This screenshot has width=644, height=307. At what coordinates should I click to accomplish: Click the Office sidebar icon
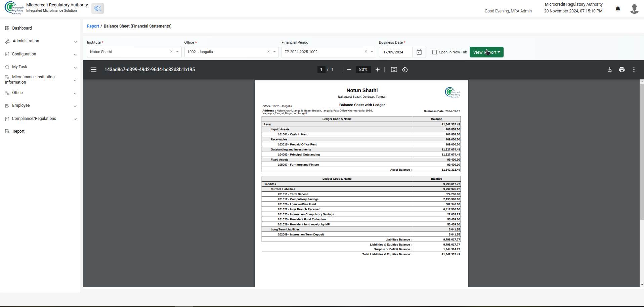[7, 93]
